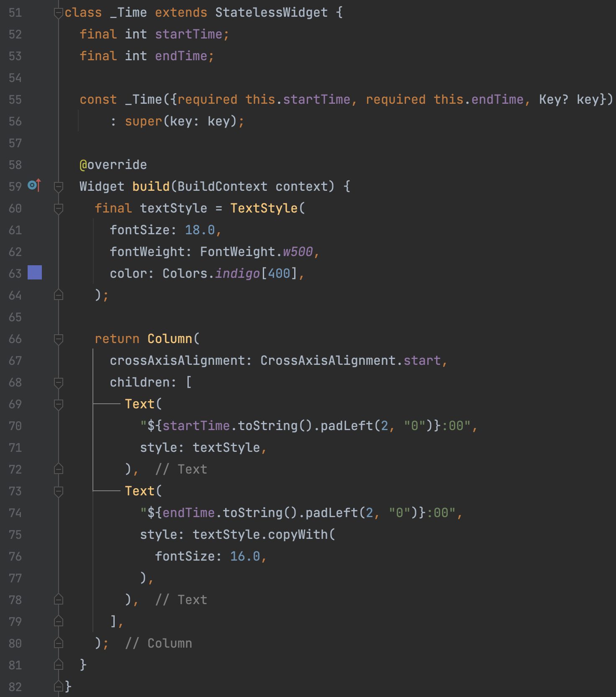Image resolution: width=616 pixels, height=697 pixels.
Task: Click build method fold end line 81
Action: [x=59, y=665]
